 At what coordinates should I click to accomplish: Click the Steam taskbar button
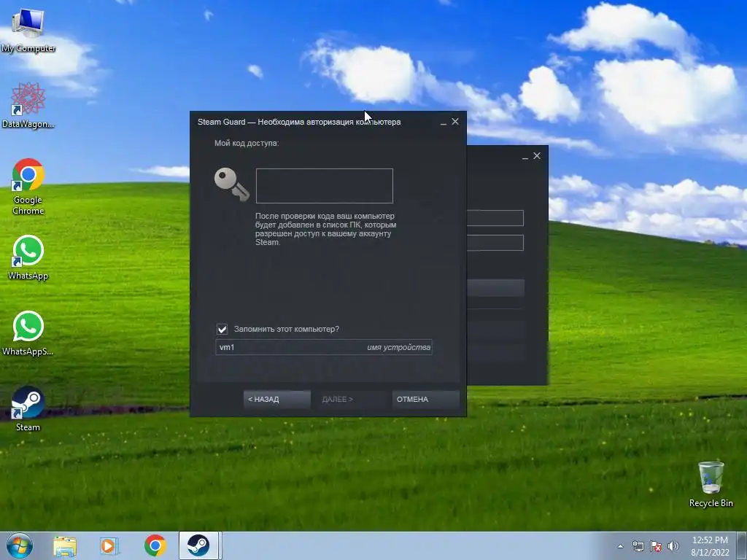(198, 545)
